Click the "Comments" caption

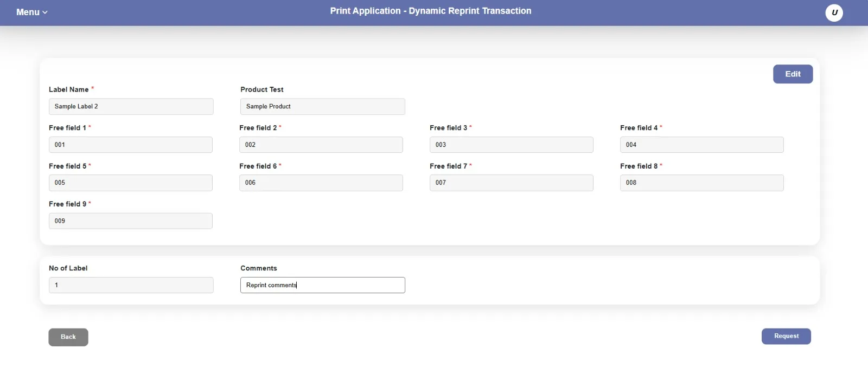[259, 268]
